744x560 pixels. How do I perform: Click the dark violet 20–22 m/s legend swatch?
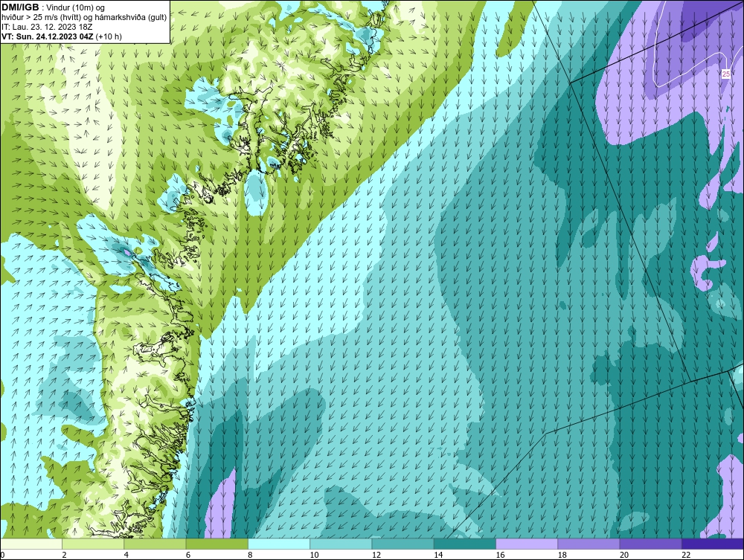tap(650, 544)
